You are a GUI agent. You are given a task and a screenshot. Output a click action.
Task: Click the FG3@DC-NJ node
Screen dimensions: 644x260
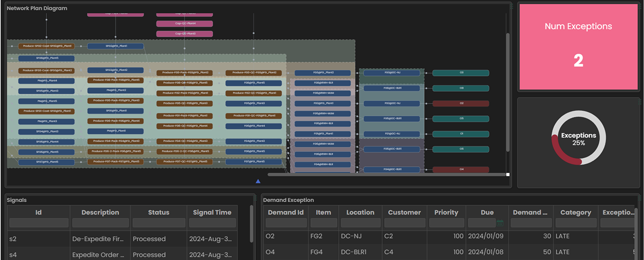[x=392, y=73]
